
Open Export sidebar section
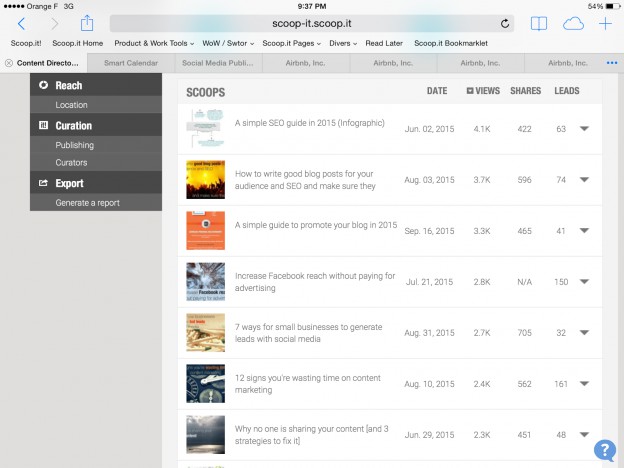tap(96, 183)
